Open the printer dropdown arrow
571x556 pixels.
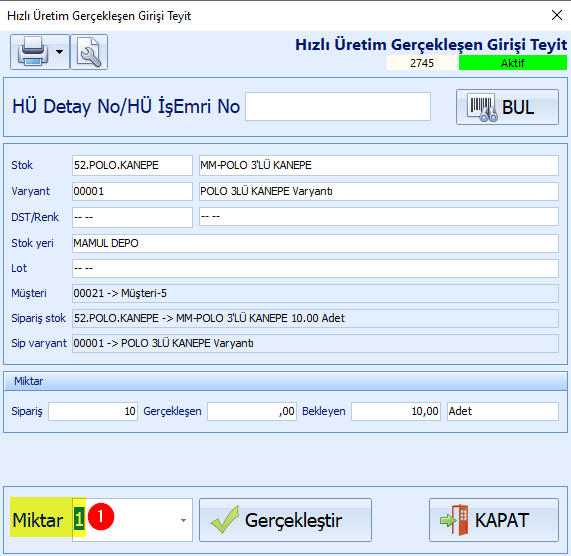(x=60, y=52)
